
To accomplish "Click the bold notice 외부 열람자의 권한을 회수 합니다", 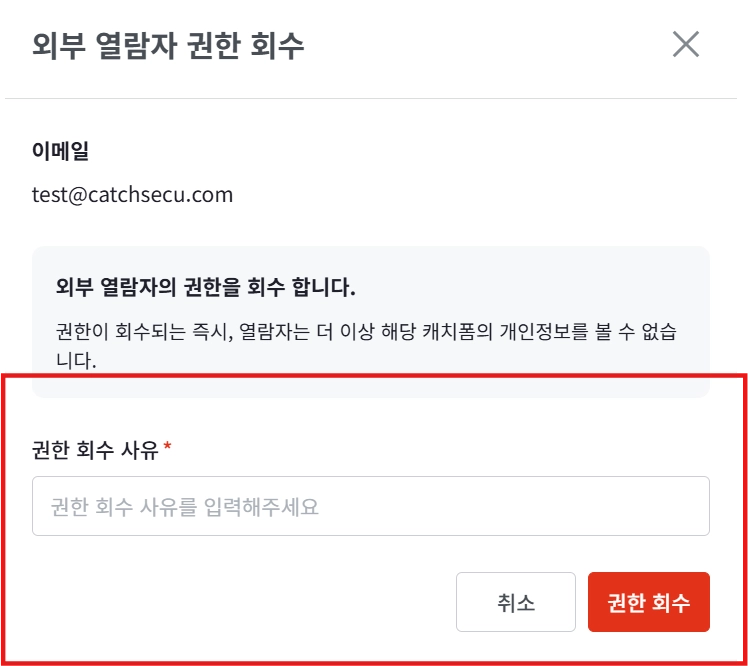I will 205,289.
